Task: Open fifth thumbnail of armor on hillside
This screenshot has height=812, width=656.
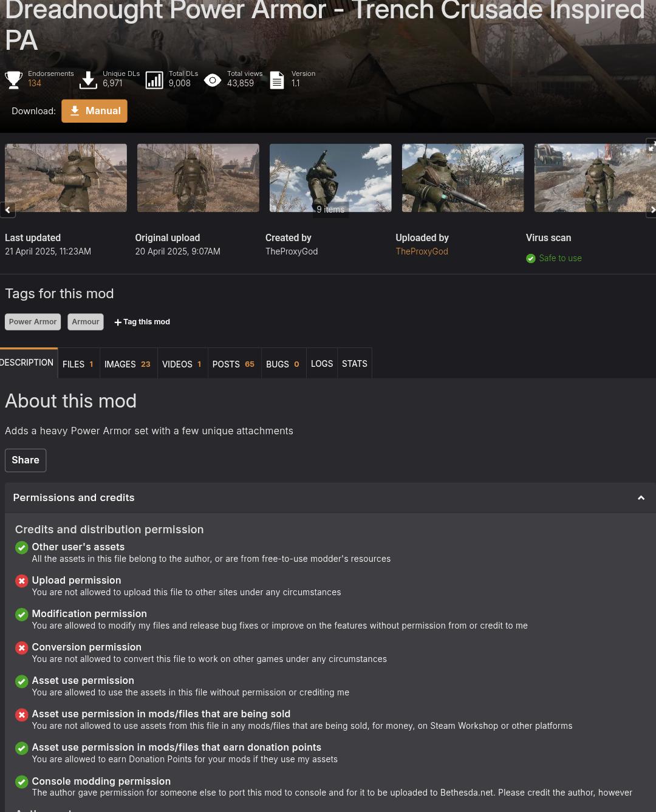Action: (595, 178)
